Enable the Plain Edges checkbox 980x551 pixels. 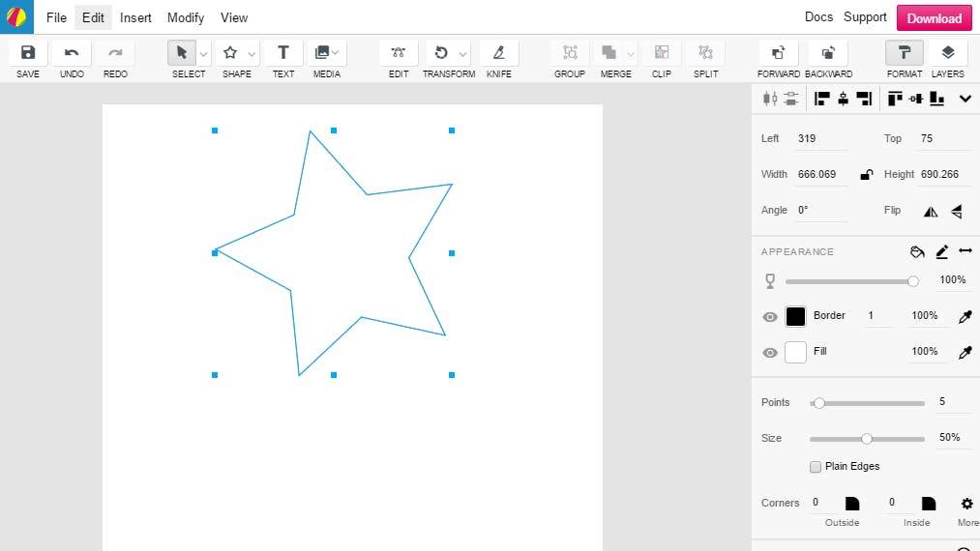coord(815,467)
